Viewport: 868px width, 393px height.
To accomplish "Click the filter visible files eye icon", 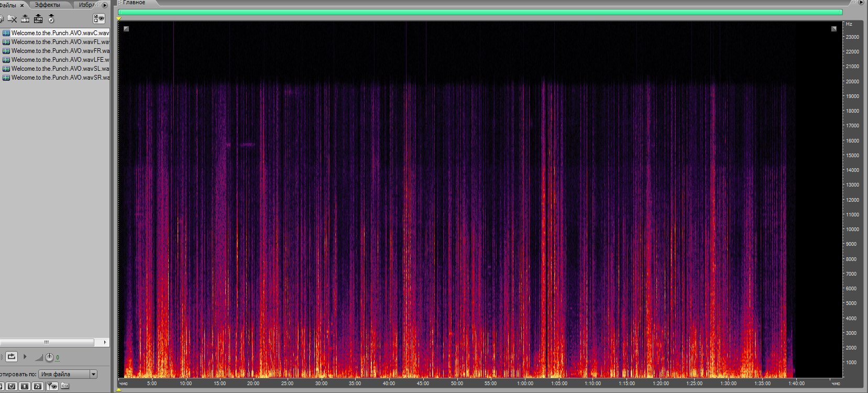I will [51, 386].
